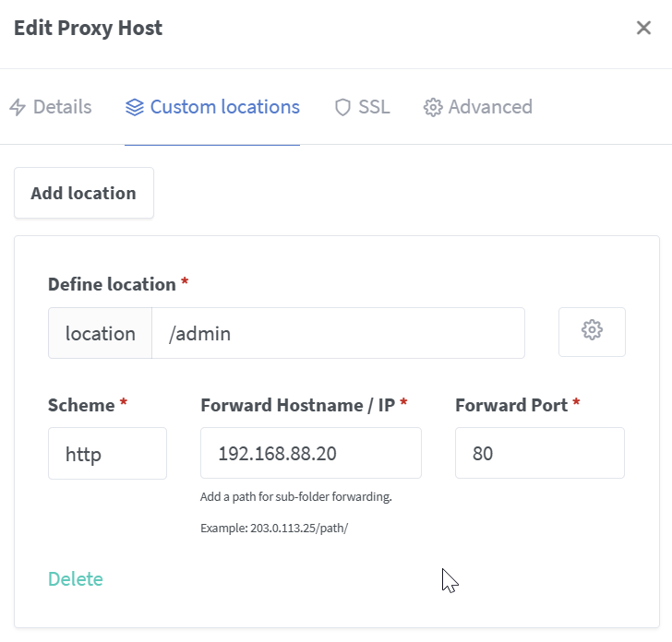The width and height of the screenshot is (672, 642).
Task: Click the "location" prefix box
Action: (x=100, y=333)
